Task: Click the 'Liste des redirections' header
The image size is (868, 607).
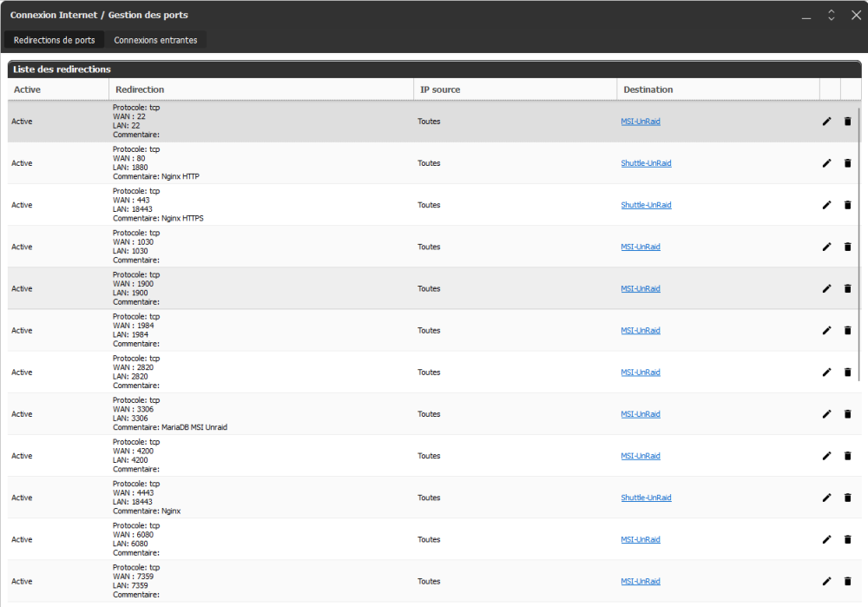Action: click(435, 69)
